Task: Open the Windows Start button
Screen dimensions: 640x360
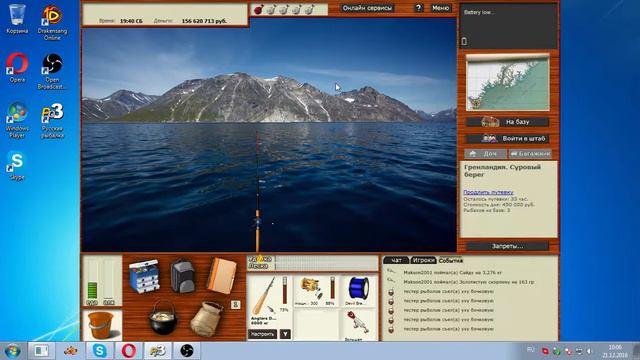Action: [13, 351]
